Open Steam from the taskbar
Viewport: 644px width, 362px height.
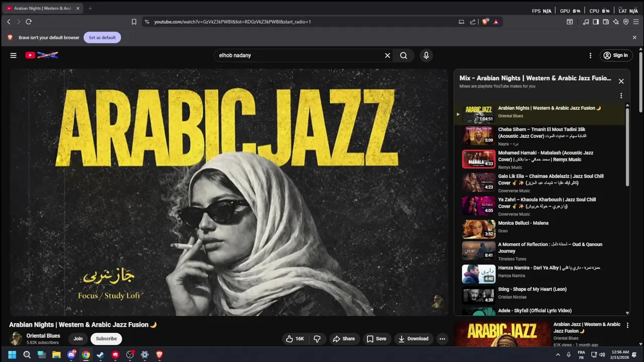coord(101,354)
